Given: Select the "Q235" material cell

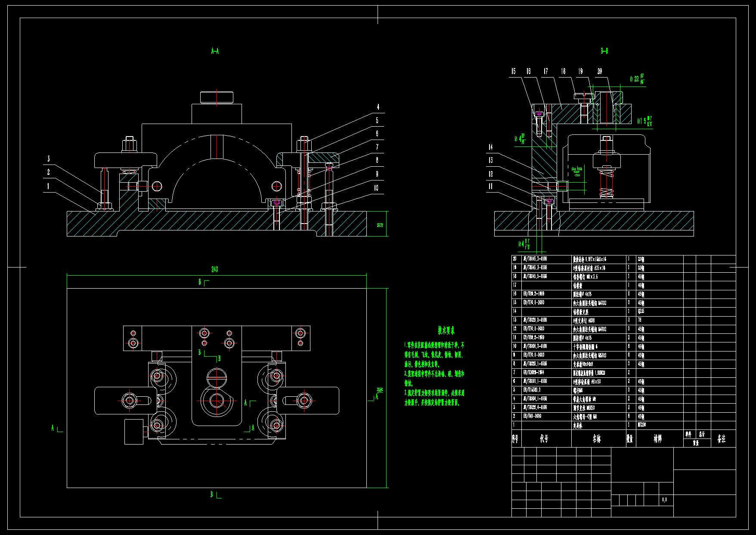Looking at the screenshot, I should [x=641, y=311].
